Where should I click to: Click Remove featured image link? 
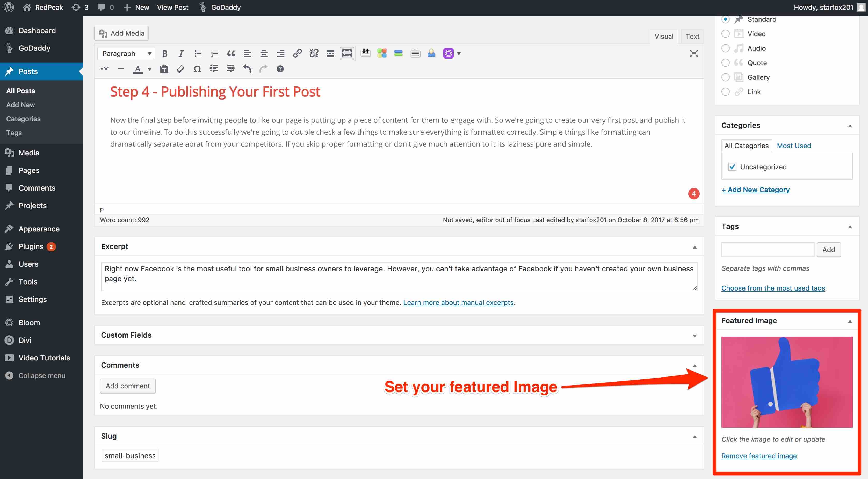tap(759, 456)
